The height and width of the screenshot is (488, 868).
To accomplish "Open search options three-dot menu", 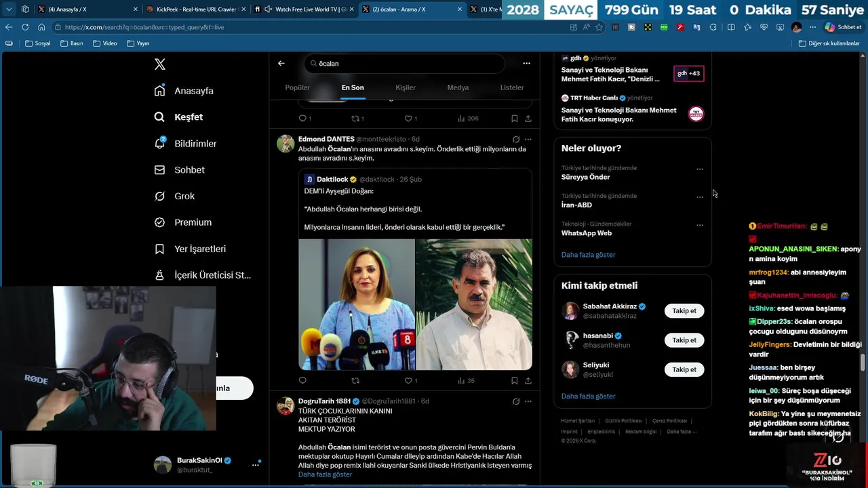I will point(526,63).
